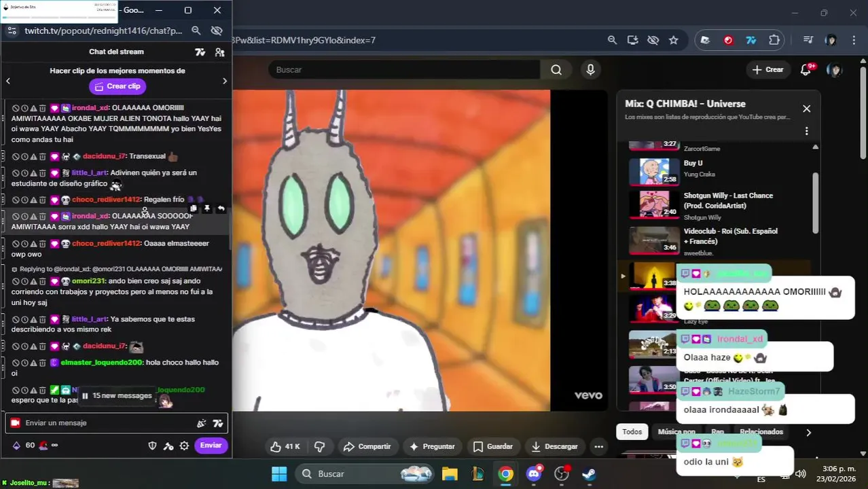Open more actions ellipsis under video
The height and width of the screenshot is (489, 868).
(x=598, y=447)
